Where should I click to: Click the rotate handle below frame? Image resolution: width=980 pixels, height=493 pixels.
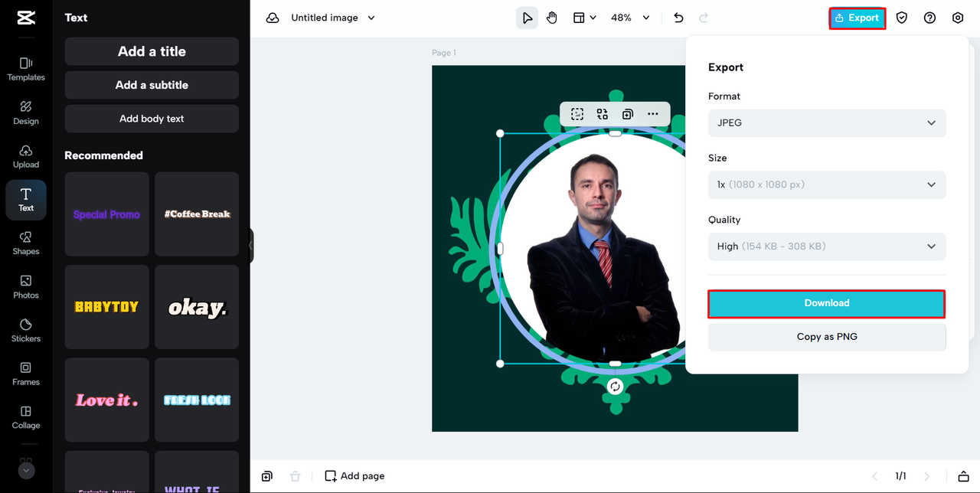[x=615, y=387]
